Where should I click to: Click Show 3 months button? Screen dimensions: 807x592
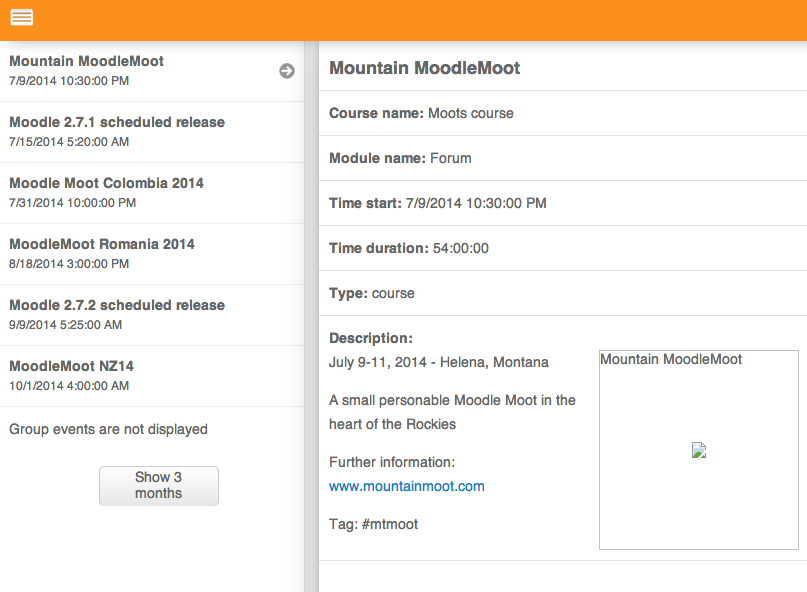[x=159, y=485]
